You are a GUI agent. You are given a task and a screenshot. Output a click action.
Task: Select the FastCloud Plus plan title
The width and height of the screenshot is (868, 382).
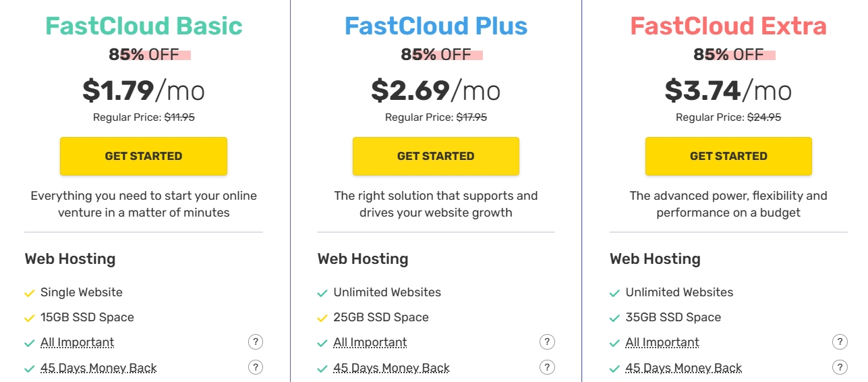coord(436,26)
